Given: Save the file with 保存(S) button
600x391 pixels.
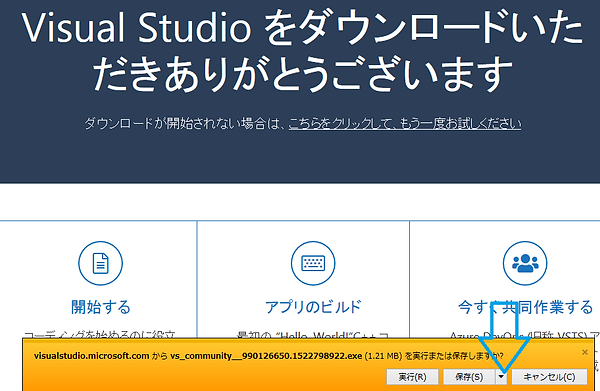Looking at the screenshot, I should pyautogui.click(x=469, y=377).
